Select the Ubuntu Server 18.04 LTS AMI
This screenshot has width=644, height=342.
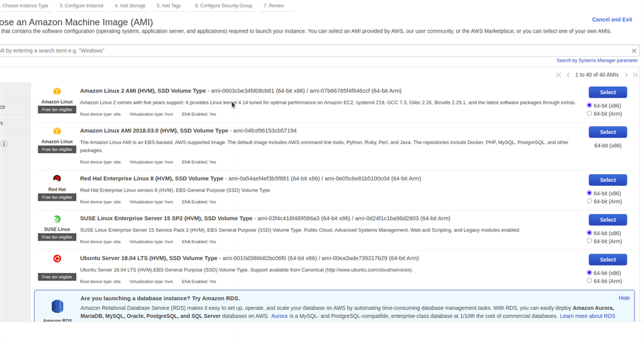click(x=608, y=260)
